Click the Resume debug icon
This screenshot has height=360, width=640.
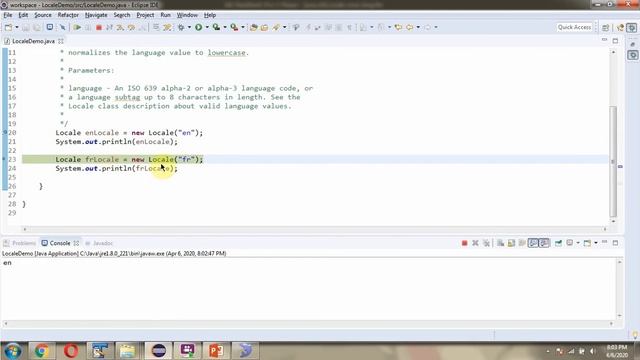77,27
